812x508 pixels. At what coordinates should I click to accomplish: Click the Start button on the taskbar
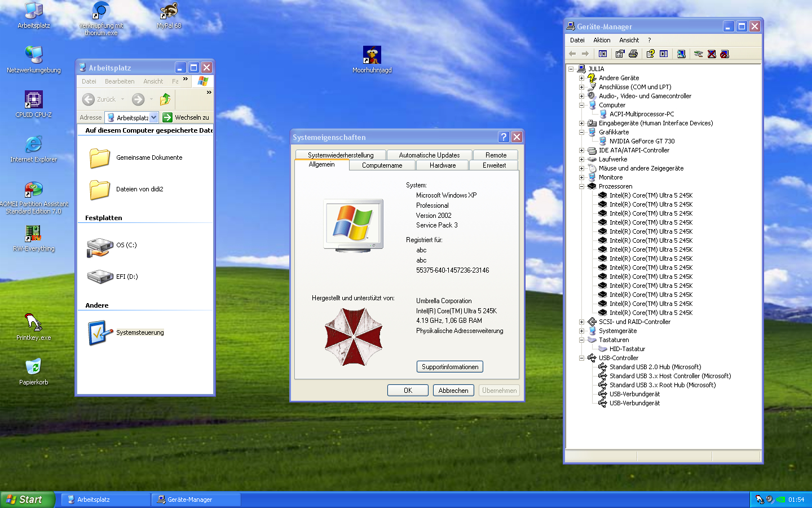click(x=27, y=500)
